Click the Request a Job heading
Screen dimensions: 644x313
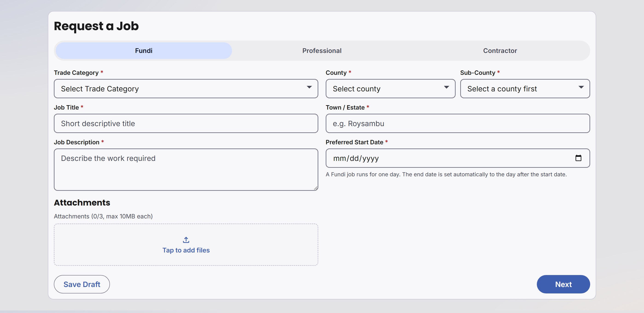click(96, 26)
